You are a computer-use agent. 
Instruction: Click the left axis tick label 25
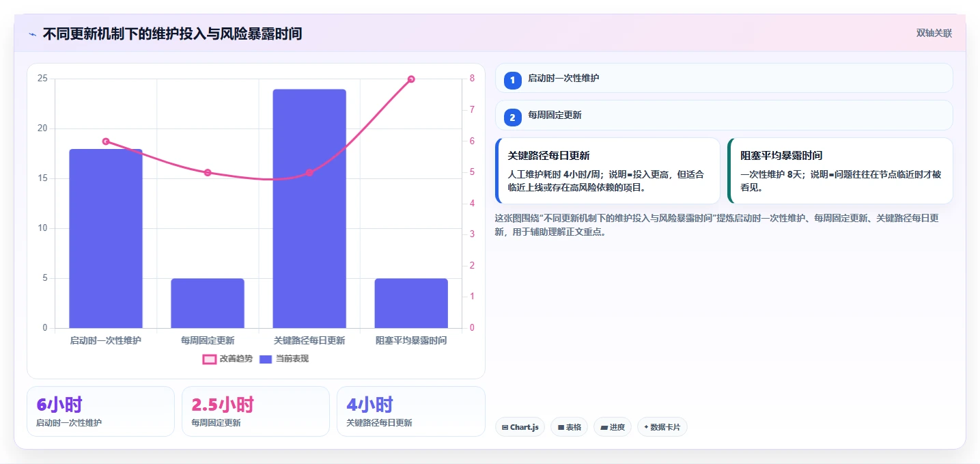pyautogui.click(x=42, y=79)
